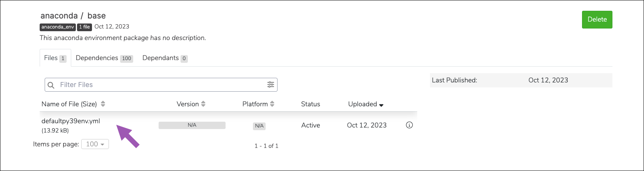The image size is (644, 171).
Task: Click the Version N/A bar
Action: (192, 125)
